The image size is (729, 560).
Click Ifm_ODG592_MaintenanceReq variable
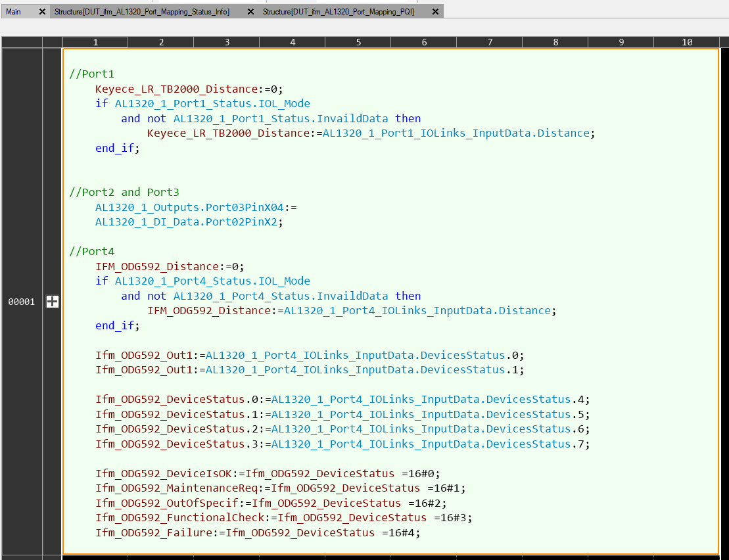click(177, 488)
